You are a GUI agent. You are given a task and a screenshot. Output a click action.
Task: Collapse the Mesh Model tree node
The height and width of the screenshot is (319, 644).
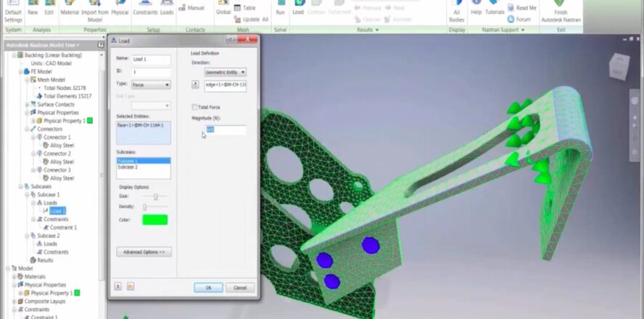[x=27, y=80]
